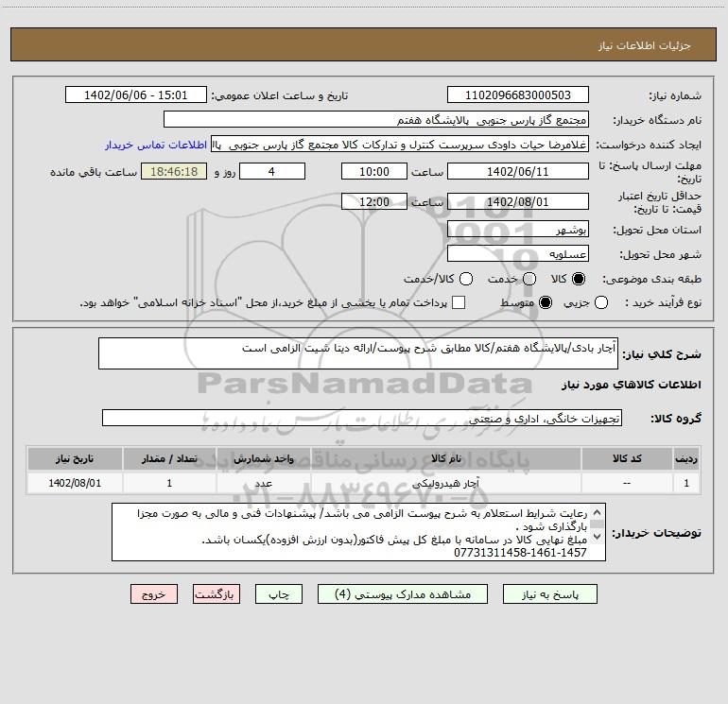The width and height of the screenshot is (728, 704).
Task: Click the کد کالا column header
Action: 627,458
